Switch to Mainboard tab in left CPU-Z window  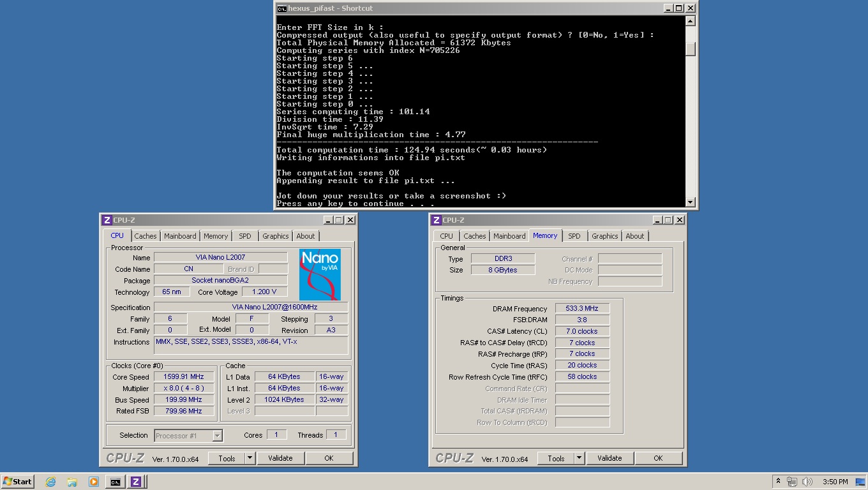click(x=180, y=236)
